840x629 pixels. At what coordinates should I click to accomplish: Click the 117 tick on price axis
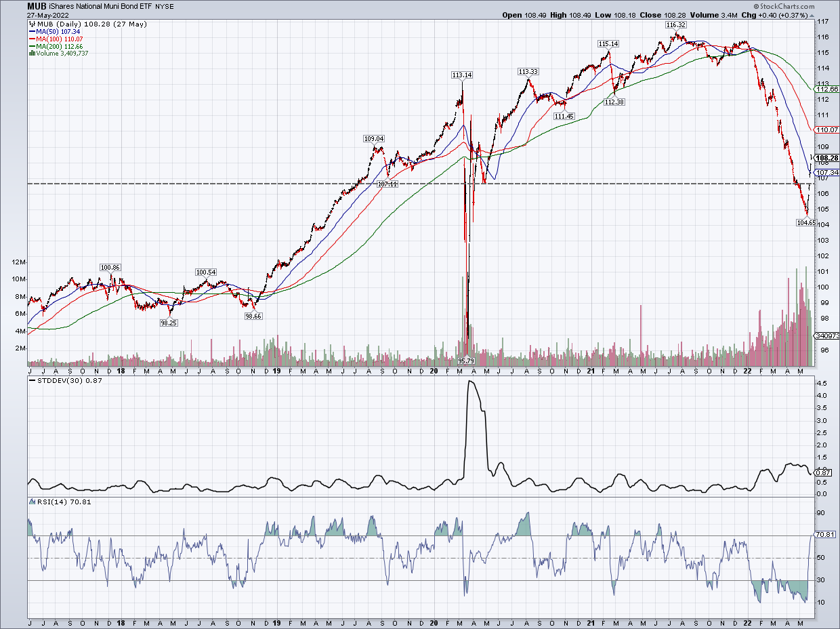[x=823, y=22]
